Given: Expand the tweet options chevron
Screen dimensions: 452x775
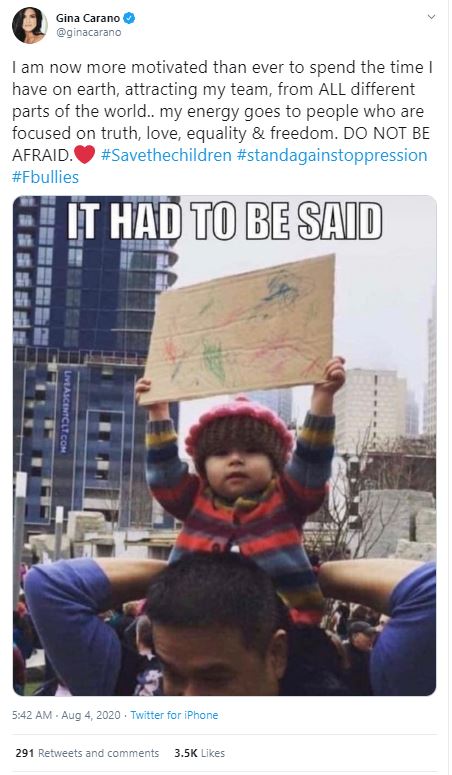Looking at the screenshot, I should pos(431,17).
